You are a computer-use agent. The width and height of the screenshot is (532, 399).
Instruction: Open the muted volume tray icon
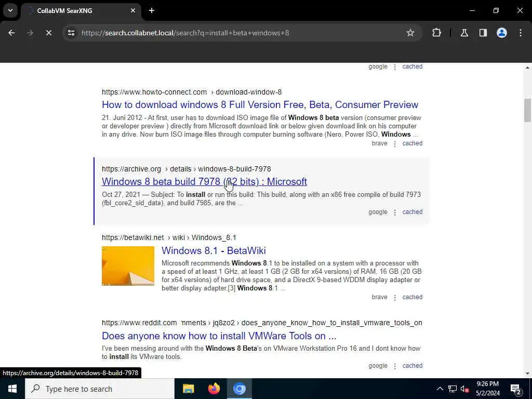click(465, 389)
